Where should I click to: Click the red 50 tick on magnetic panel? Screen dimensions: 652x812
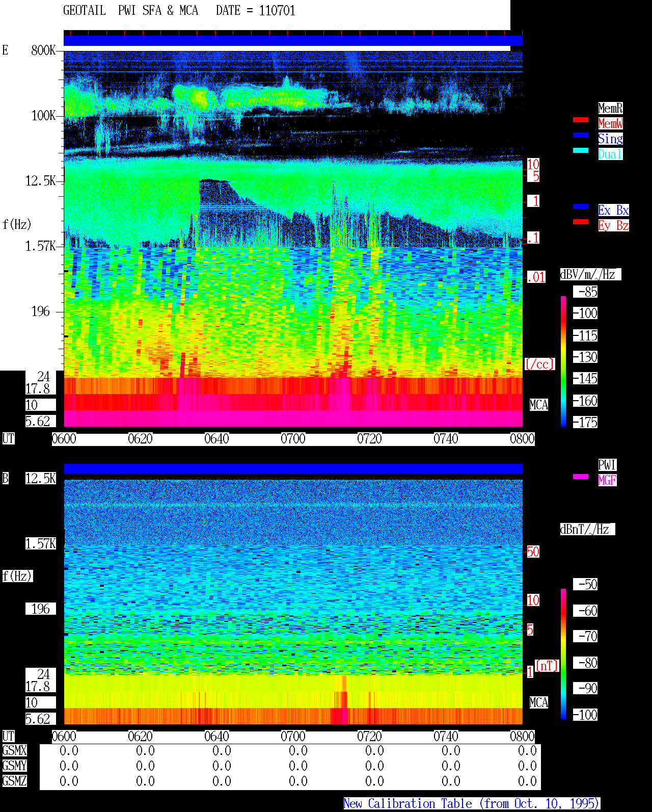pos(533,552)
